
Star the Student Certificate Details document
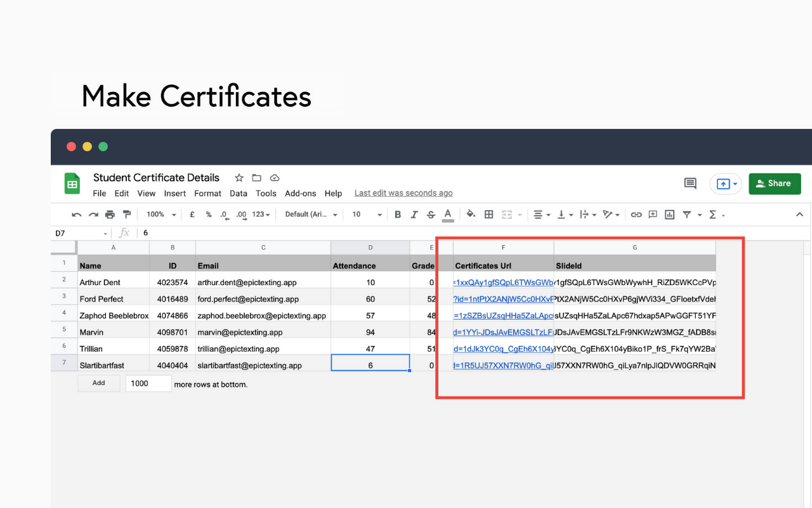(x=239, y=178)
